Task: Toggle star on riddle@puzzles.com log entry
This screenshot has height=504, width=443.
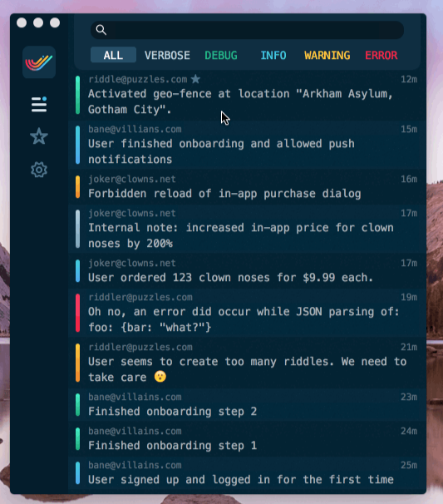Action: click(x=195, y=79)
